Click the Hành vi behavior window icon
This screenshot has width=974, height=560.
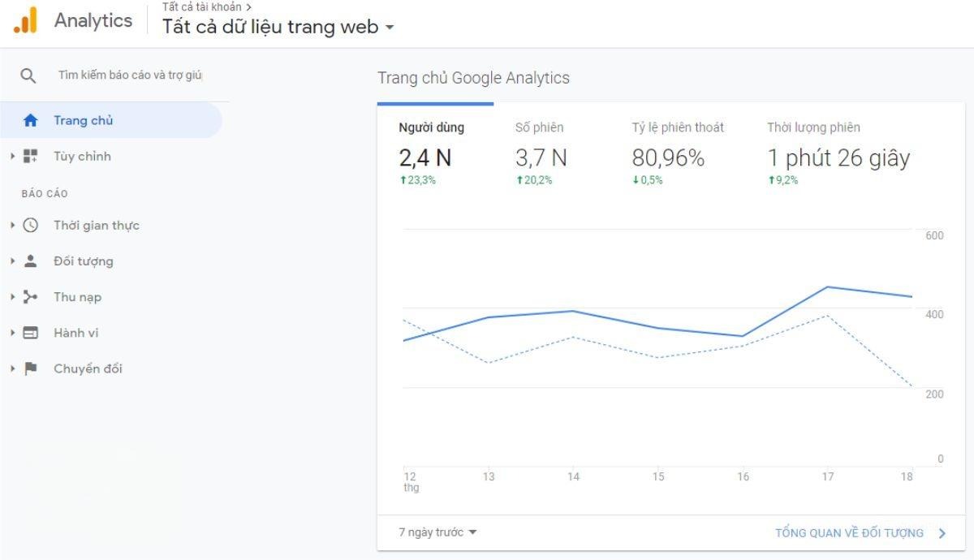tap(31, 332)
